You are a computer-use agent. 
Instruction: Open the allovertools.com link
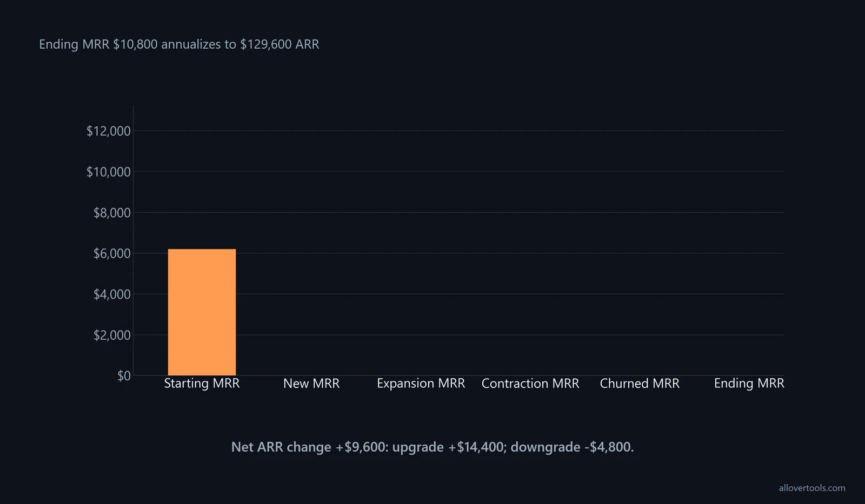point(812,488)
